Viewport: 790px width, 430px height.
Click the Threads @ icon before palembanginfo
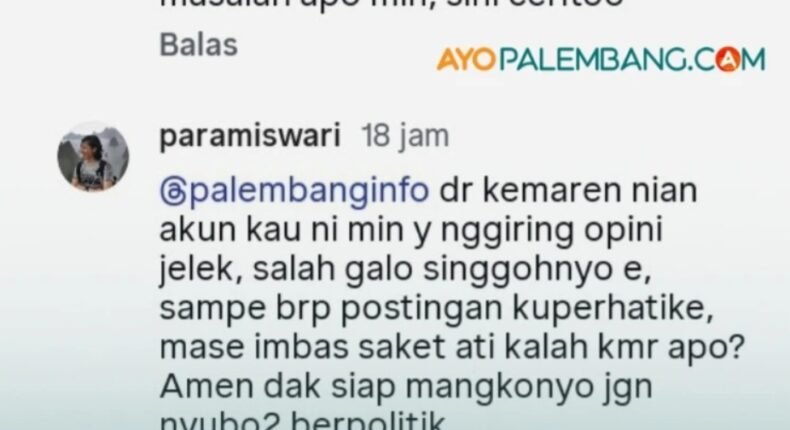click(172, 192)
